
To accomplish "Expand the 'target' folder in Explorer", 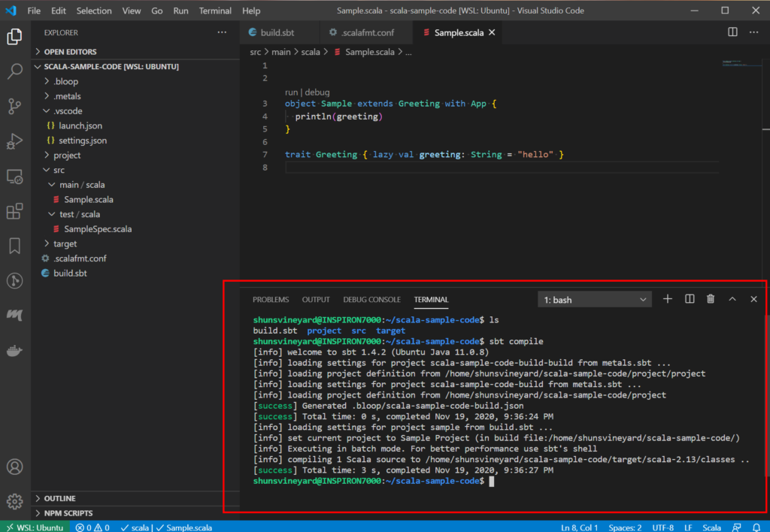I will 65,243.
